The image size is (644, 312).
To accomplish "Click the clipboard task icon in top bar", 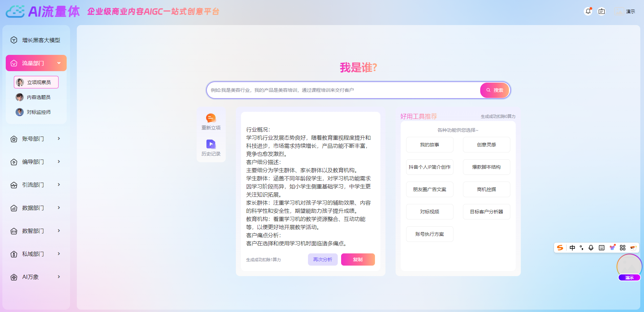I will click(x=601, y=11).
